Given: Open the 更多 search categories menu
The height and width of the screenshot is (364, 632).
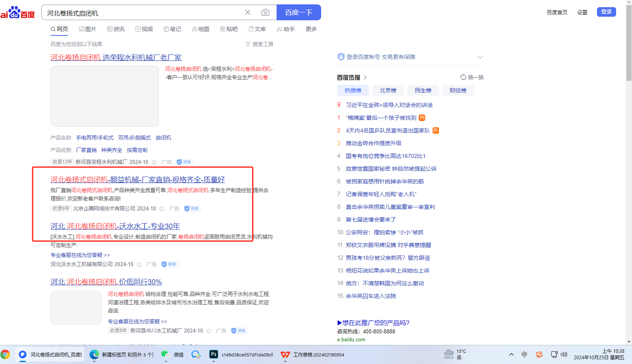Looking at the screenshot, I should coord(311,29).
